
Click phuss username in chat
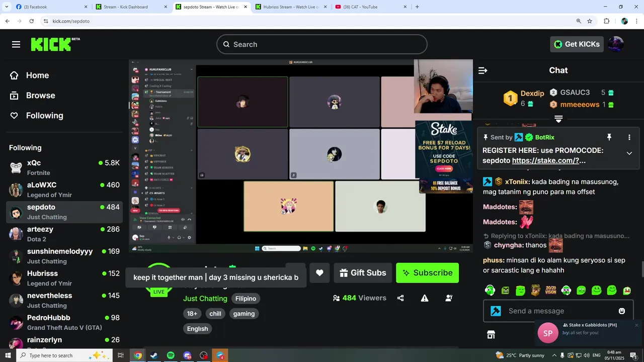pos(494,260)
